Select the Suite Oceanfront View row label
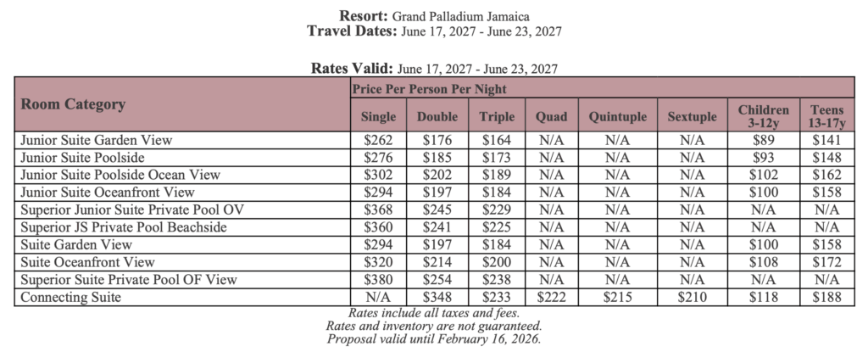 tap(87, 262)
